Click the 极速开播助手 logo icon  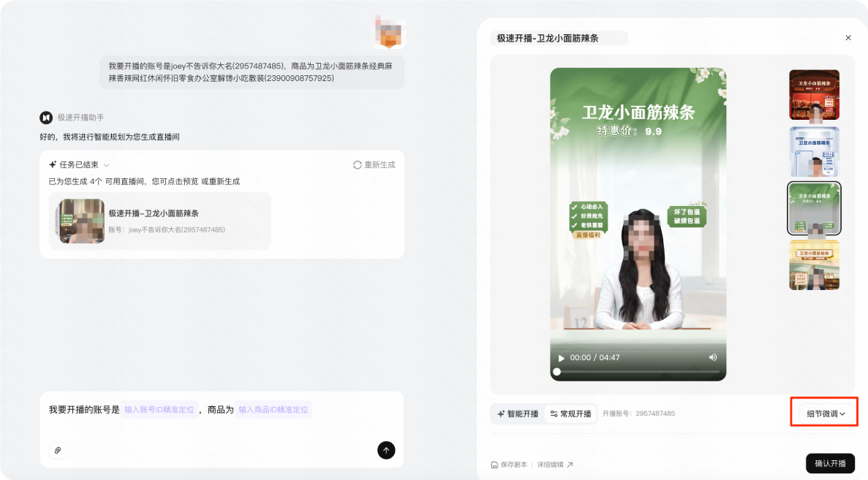46,117
